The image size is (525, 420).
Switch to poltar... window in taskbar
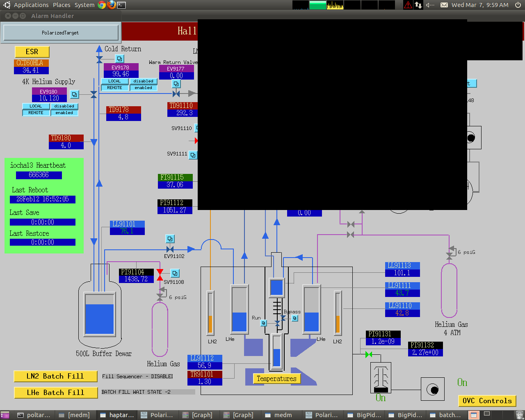tap(34, 415)
